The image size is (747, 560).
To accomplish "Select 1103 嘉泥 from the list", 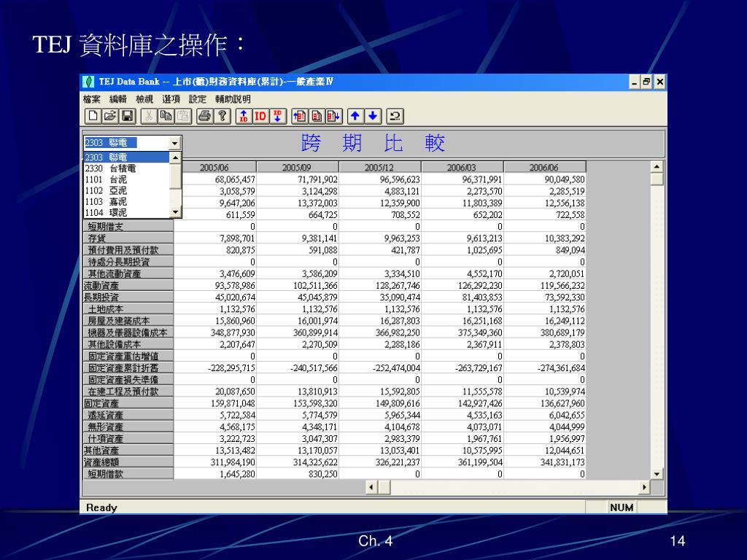I will (x=127, y=201).
